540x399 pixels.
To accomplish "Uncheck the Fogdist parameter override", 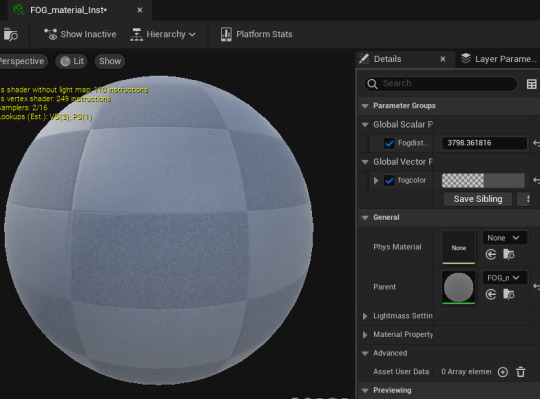I will (x=389, y=143).
